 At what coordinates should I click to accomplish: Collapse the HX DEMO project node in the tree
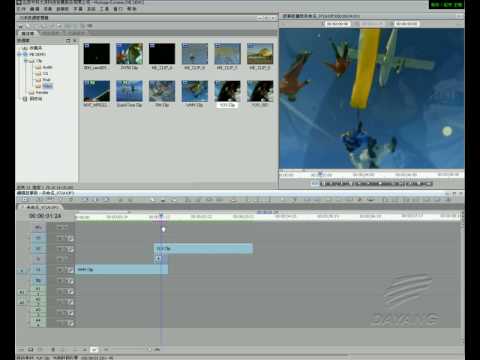coord(19,54)
